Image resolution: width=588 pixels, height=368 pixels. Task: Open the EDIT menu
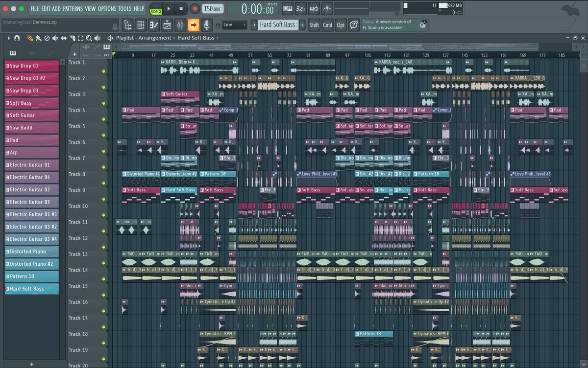46,9
